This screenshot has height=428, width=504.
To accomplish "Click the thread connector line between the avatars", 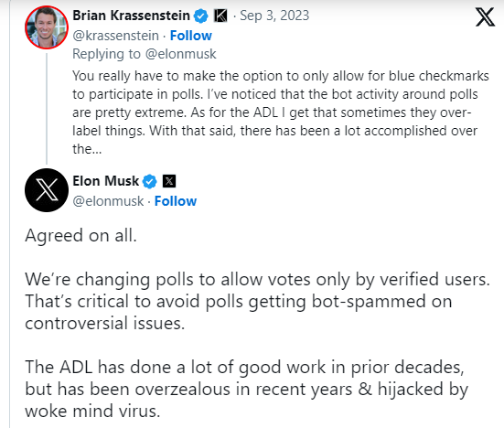I will (x=47, y=109).
